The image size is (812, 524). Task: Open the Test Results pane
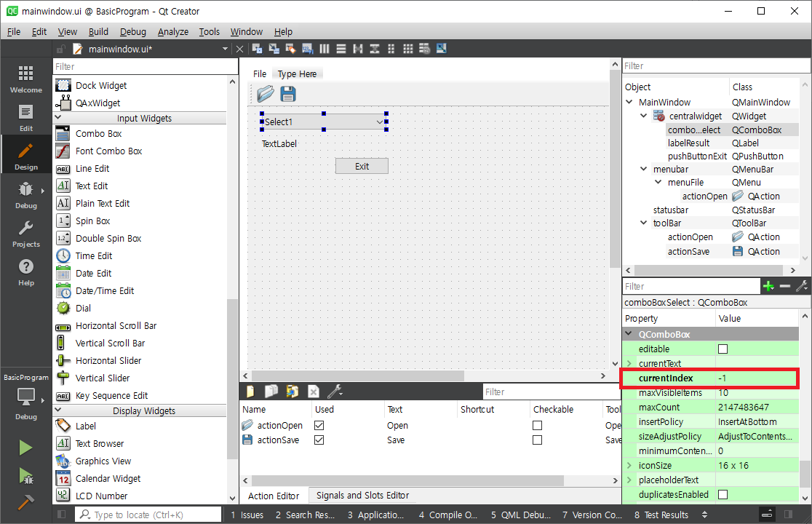661,515
